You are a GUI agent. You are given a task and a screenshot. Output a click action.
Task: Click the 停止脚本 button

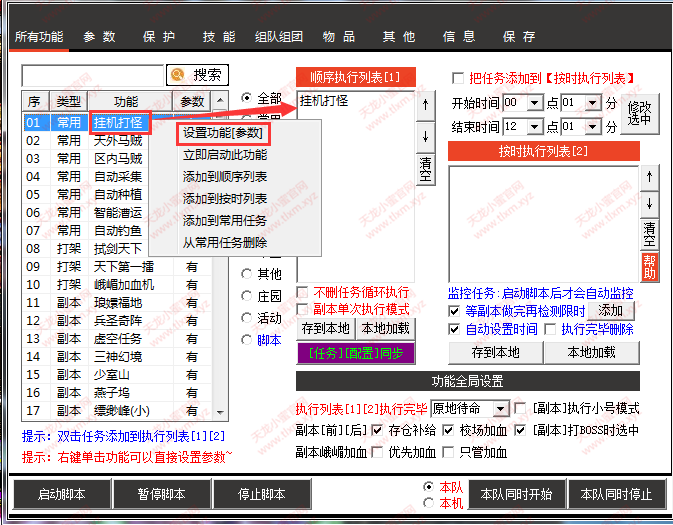pos(262,494)
